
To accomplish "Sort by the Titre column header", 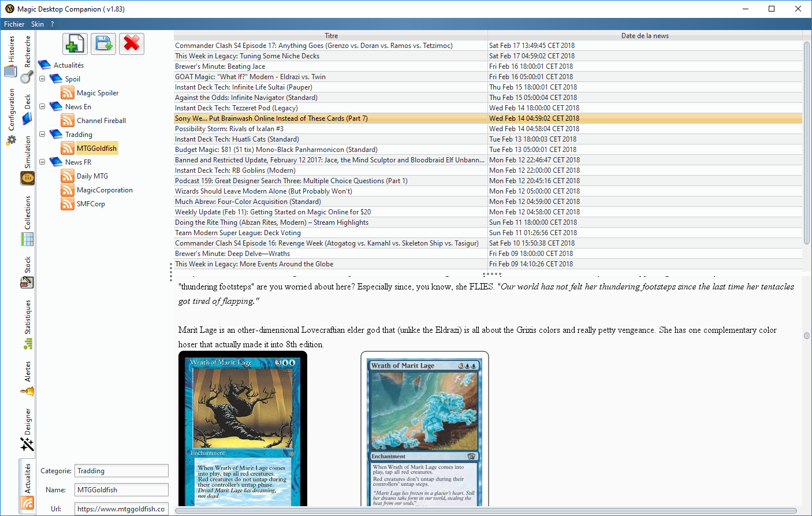I will coord(331,36).
